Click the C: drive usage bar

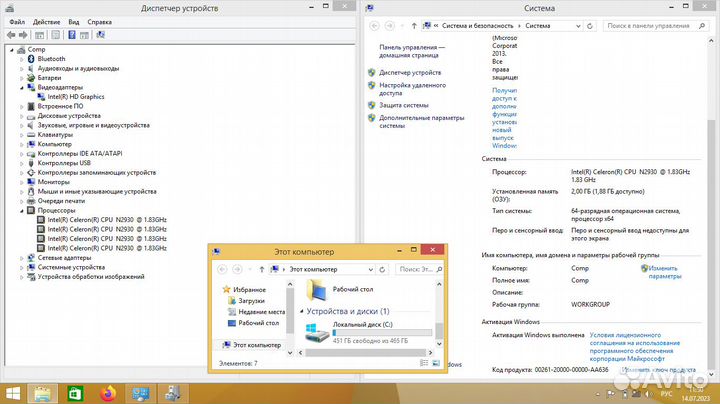(x=382, y=332)
